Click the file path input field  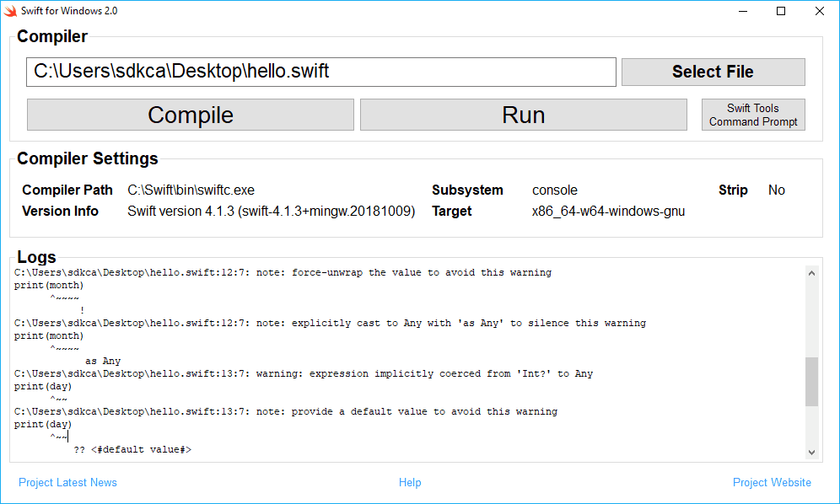[320, 72]
